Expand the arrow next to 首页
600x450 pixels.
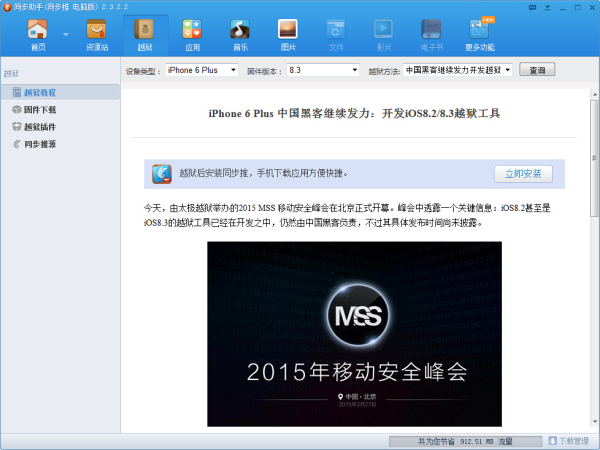66,34
